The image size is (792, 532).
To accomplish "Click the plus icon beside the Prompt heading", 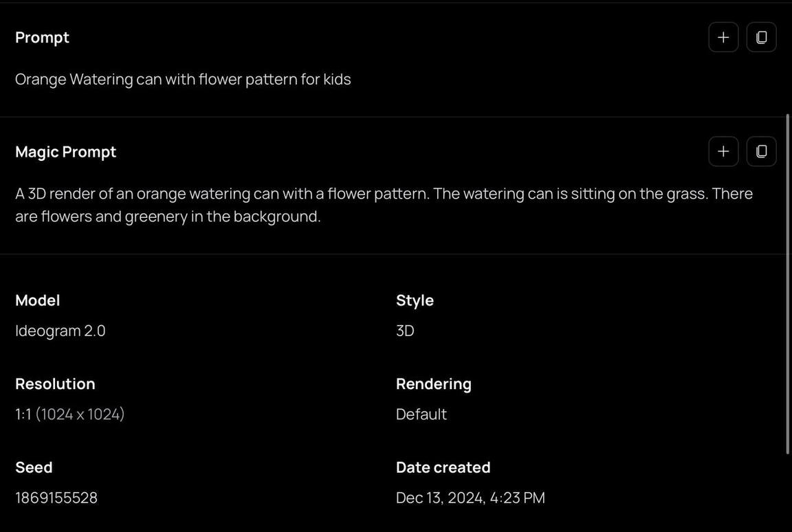I will coord(723,37).
